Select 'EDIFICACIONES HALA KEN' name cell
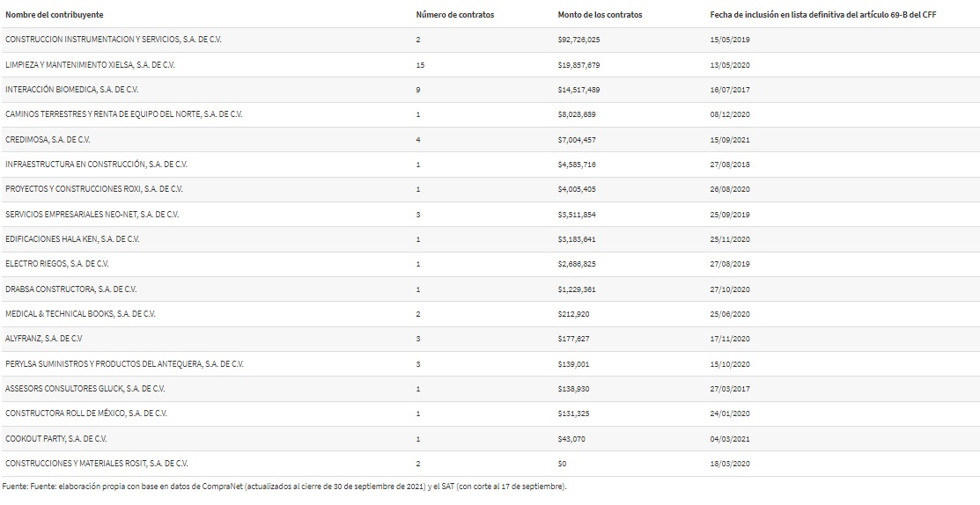The image size is (980, 505). click(x=72, y=239)
